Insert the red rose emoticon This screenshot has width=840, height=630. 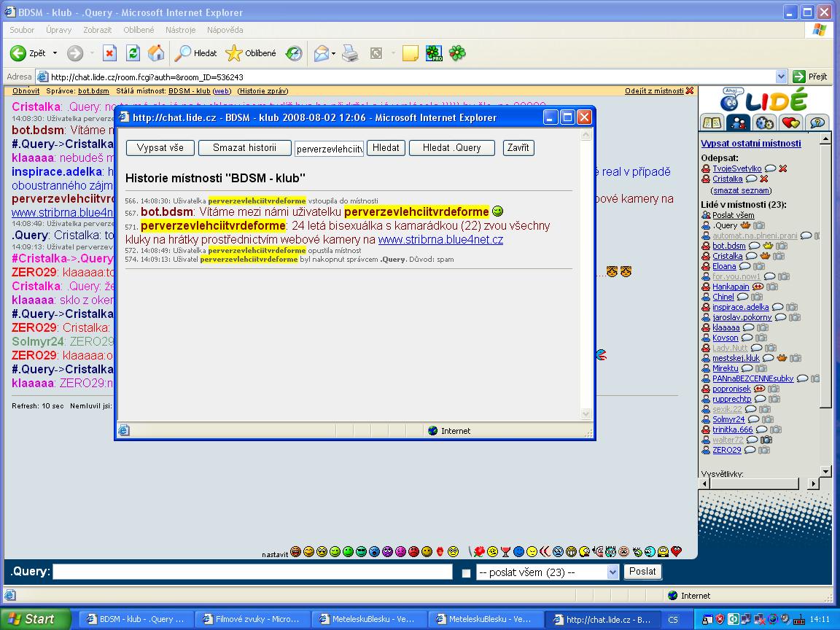(x=479, y=551)
